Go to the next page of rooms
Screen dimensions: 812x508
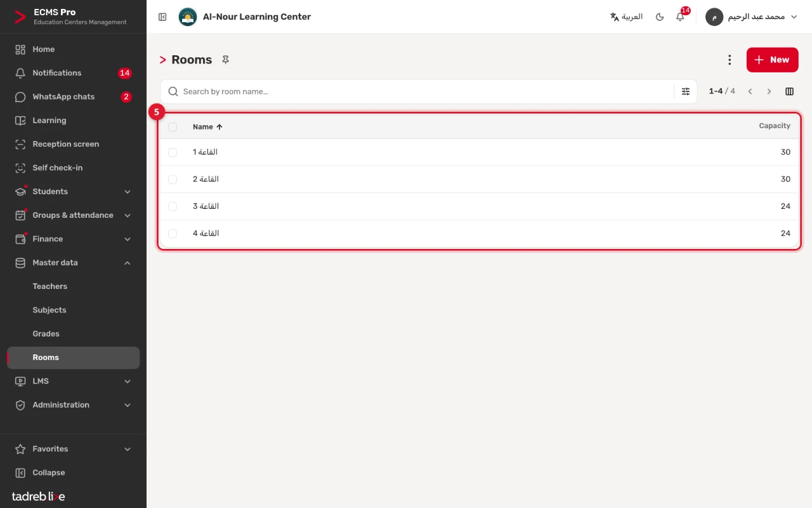[769, 91]
